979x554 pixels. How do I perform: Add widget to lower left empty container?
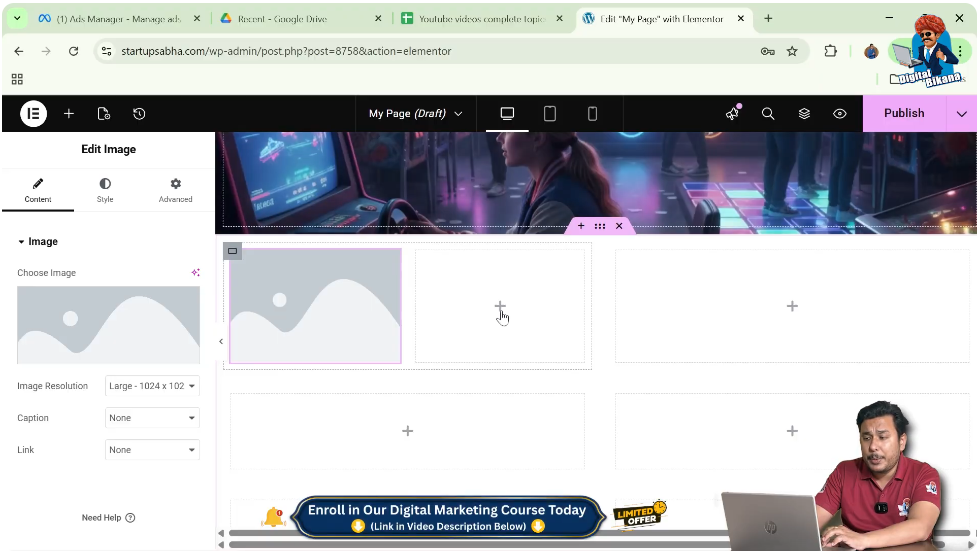(408, 431)
